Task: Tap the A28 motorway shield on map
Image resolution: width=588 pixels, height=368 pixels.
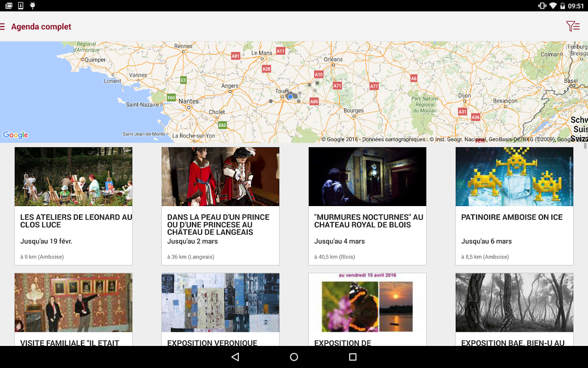Action: 266,69
